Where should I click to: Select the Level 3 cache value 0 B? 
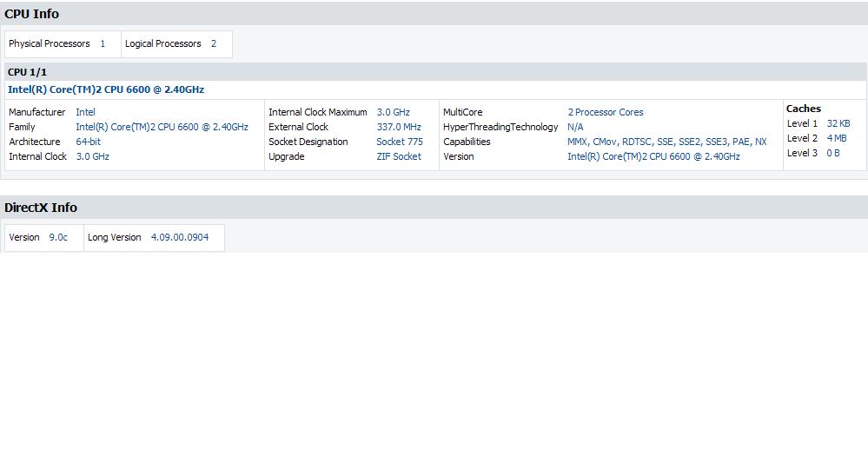[833, 153]
